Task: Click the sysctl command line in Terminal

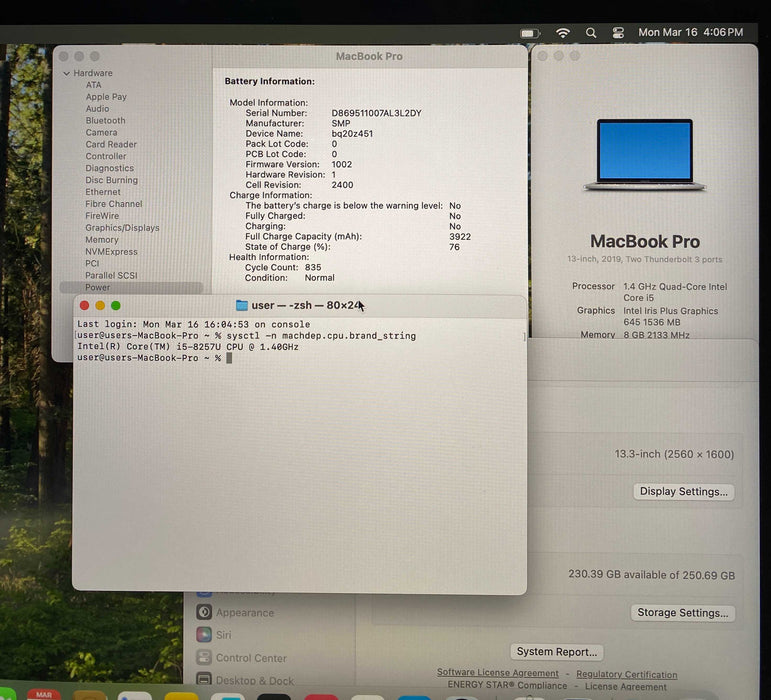Action: [x=246, y=336]
